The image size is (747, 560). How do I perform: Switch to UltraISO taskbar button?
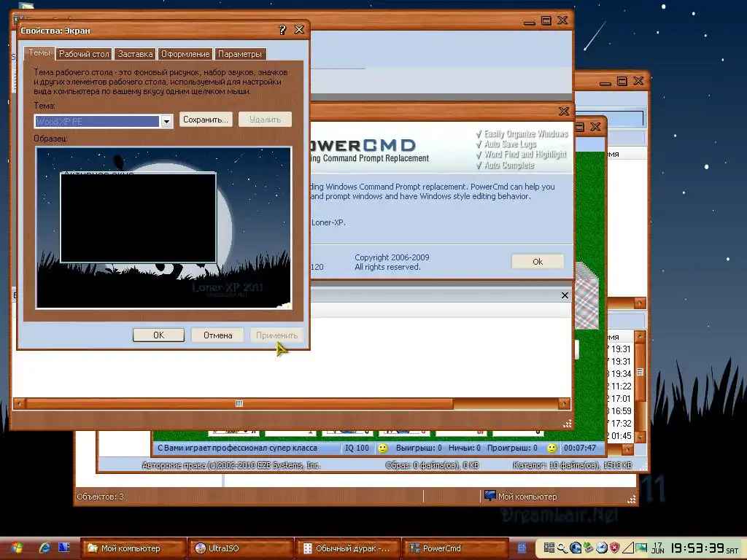240,548
